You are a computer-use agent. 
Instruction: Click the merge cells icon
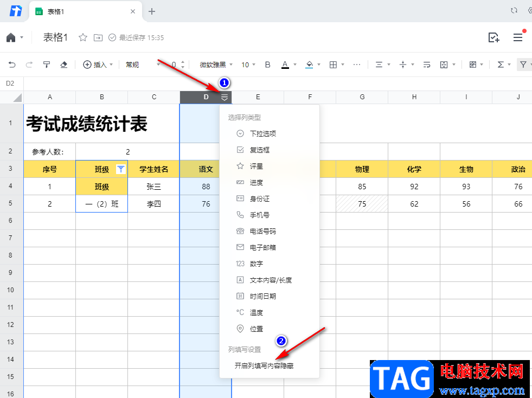(444, 65)
